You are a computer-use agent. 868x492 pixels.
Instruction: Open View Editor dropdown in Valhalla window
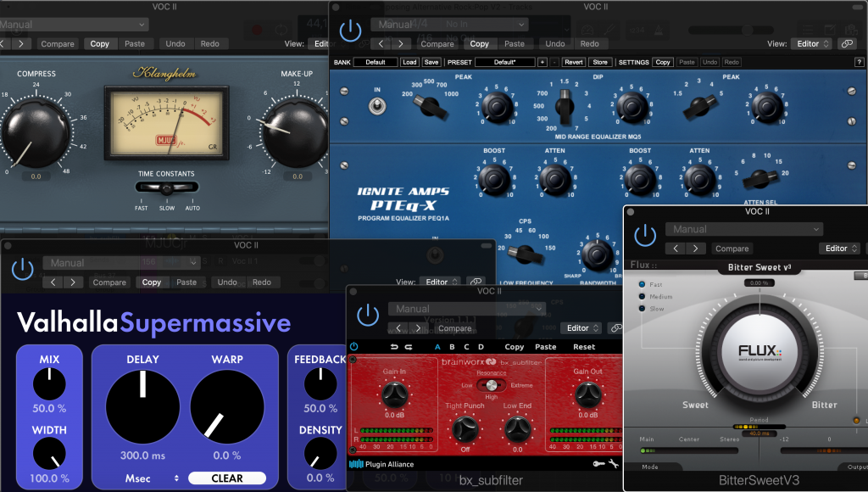tap(441, 282)
